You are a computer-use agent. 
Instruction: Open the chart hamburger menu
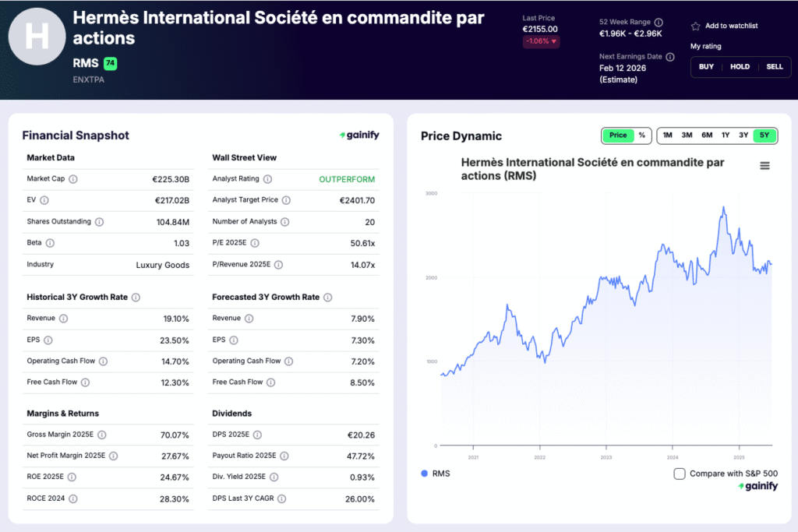[x=764, y=165]
